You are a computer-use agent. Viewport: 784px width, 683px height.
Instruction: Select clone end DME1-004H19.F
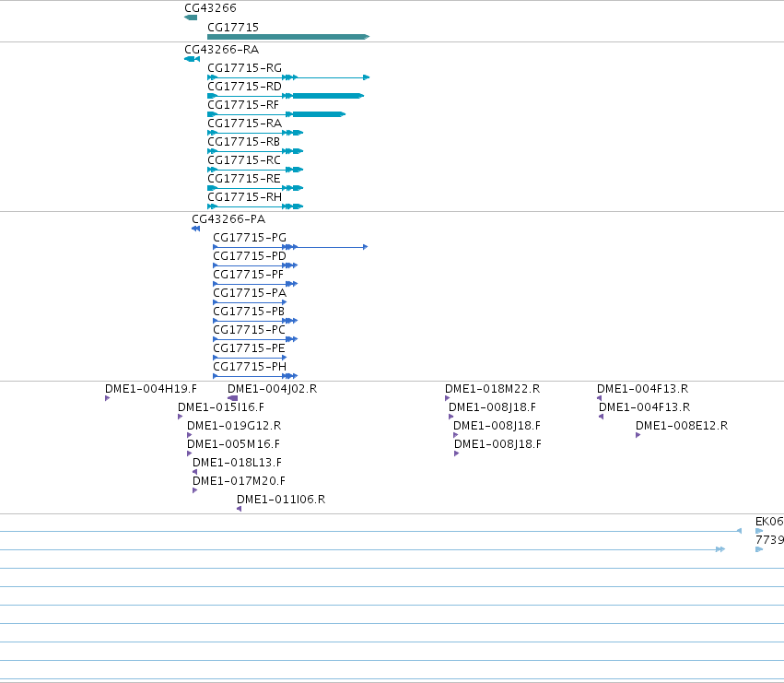pyautogui.click(x=150, y=389)
